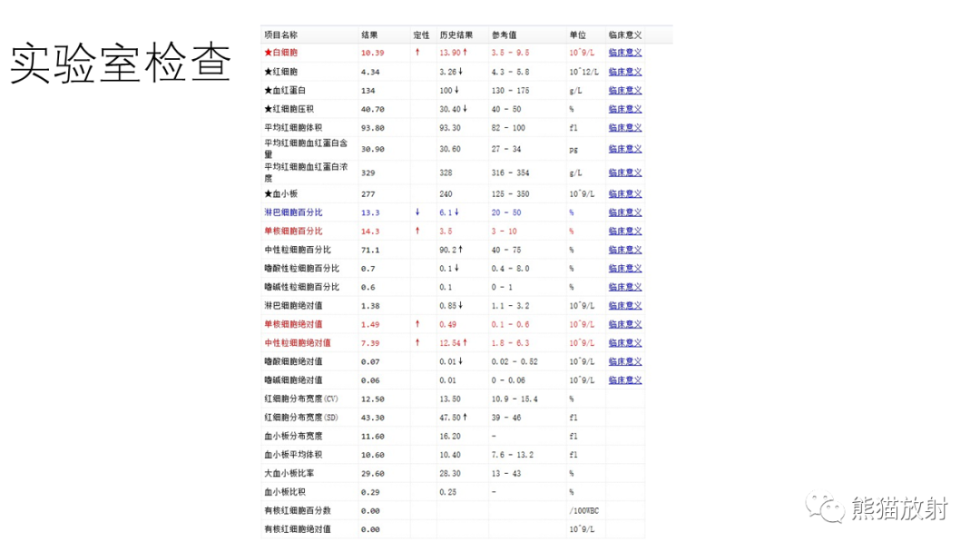Click the slide title 实验室检查
Image resolution: width=980 pixels, height=552 pixels.
(x=120, y=63)
